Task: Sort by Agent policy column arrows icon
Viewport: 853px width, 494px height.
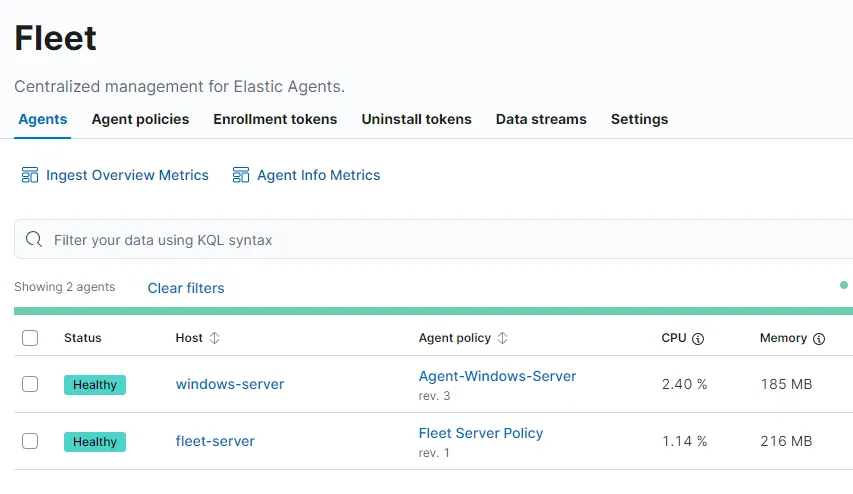Action: tap(502, 338)
